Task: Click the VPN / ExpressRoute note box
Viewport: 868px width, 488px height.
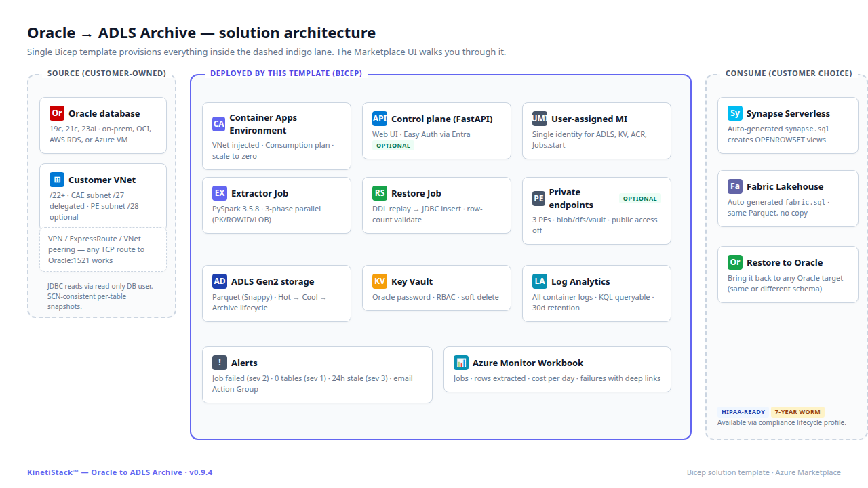Action: [x=103, y=249]
